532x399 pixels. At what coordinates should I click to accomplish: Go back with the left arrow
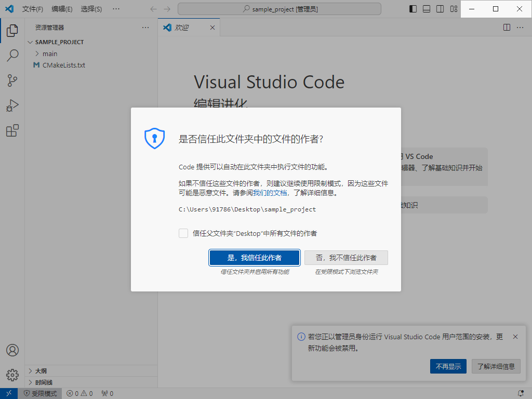153,9
